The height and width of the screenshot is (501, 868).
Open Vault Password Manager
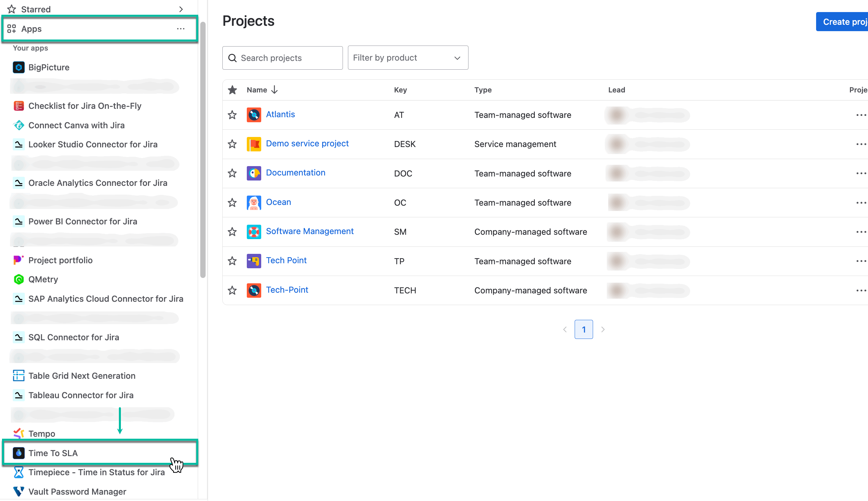click(x=77, y=491)
